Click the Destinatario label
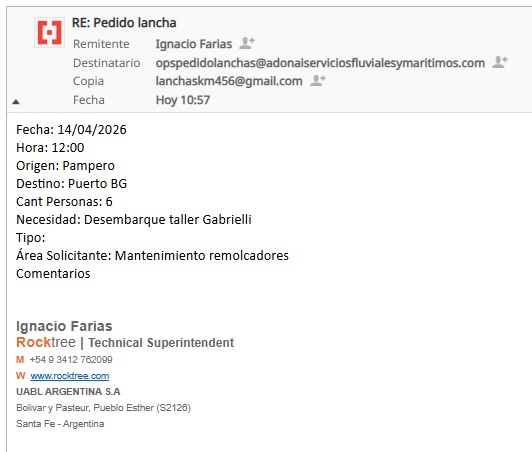Screen dimensions: 532x452 107,63
